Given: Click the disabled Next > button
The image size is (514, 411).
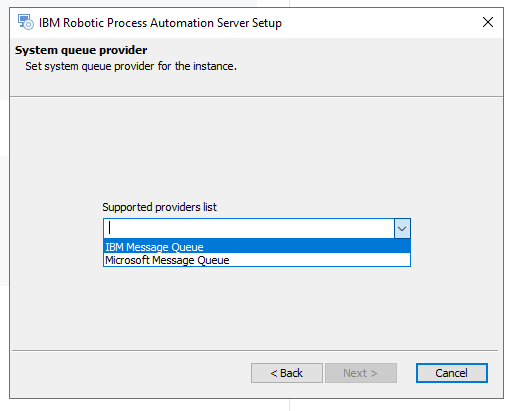Looking at the screenshot, I should pos(361,373).
